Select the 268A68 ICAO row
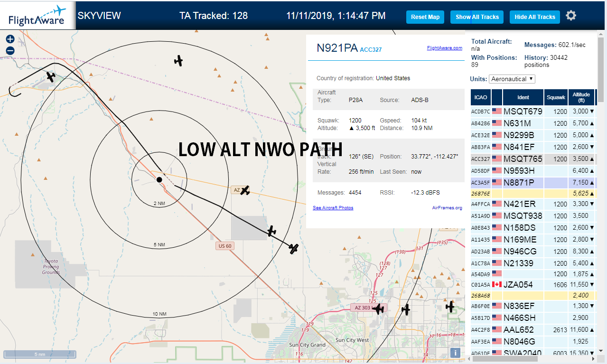Screen dimensions: 607x364 tap(533, 295)
